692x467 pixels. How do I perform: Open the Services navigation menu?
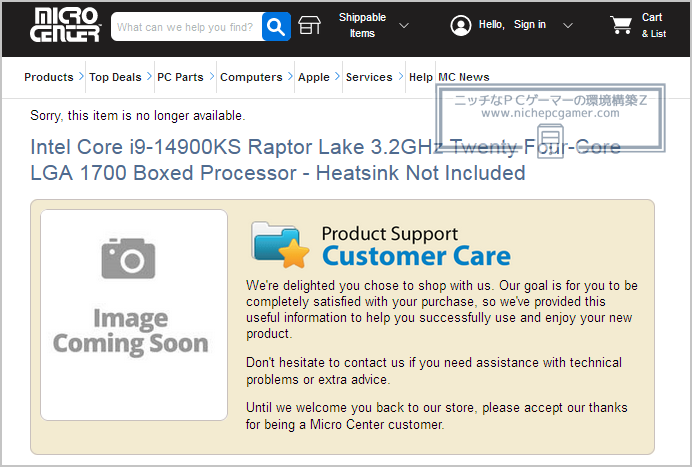(369, 77)
